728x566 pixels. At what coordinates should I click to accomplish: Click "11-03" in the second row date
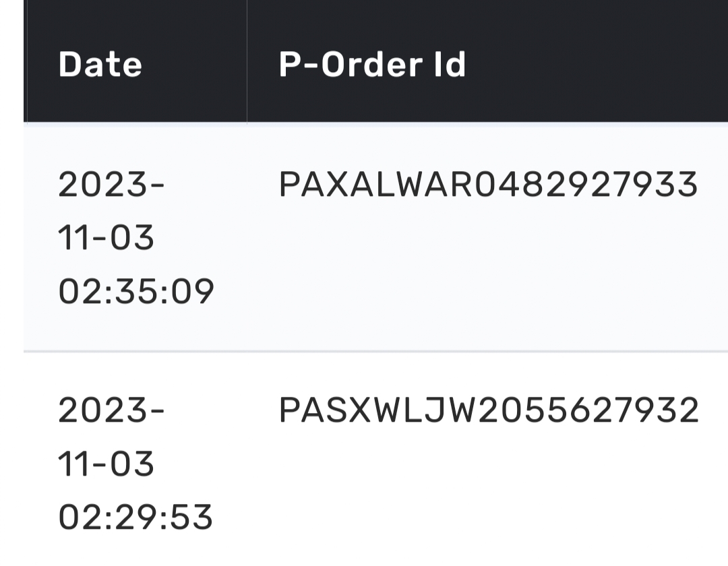click(107, 464)
